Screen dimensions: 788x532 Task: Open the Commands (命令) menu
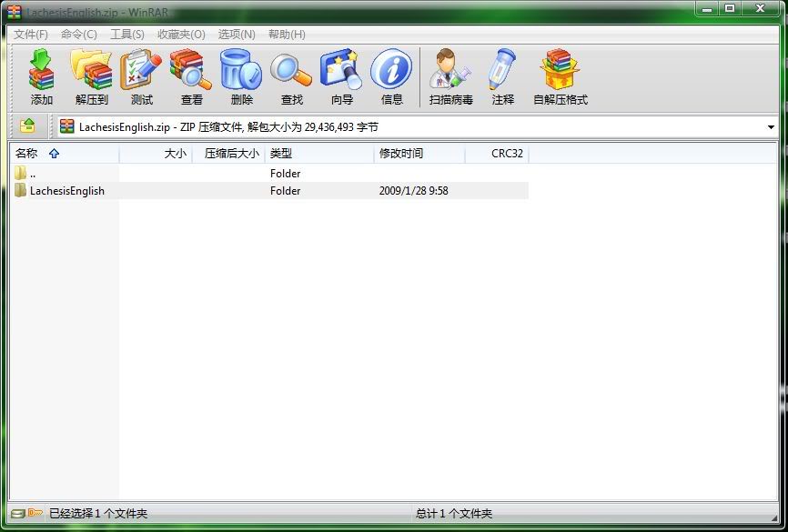click(79, 35)
